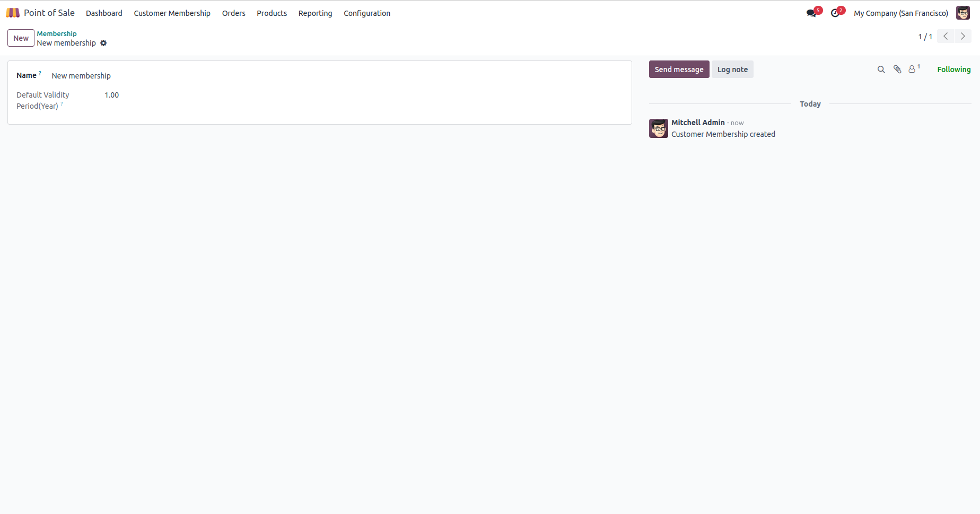980x514 pixels.
Task: Click the Point of Sale app title
Action: [x=49, y=13]
